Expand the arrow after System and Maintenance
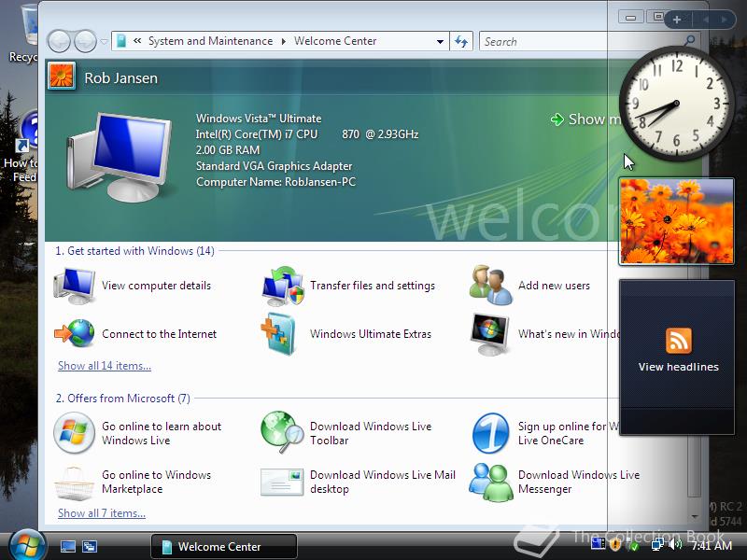Viewport: 747px width, 560px height. 284,41
